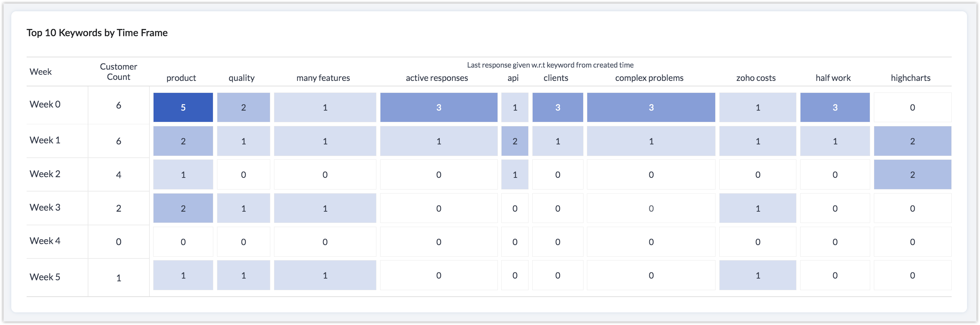Select Week 1 highcharts cell showing 2
This screenshot has height=325, width=980.
(x=912, y=141)
